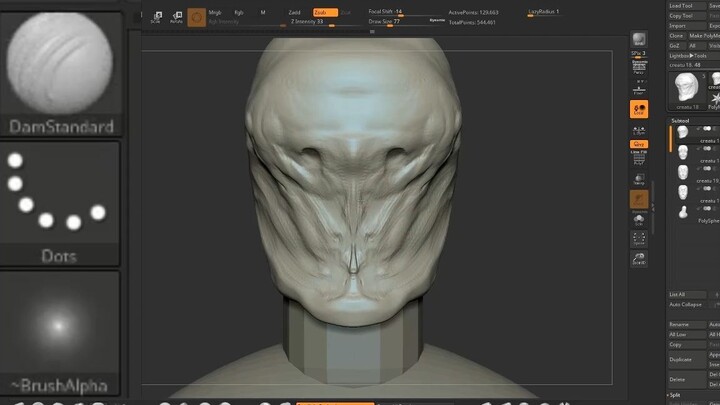
Task: Toggle the orange Local transform icon
Action: pos(639,109)
